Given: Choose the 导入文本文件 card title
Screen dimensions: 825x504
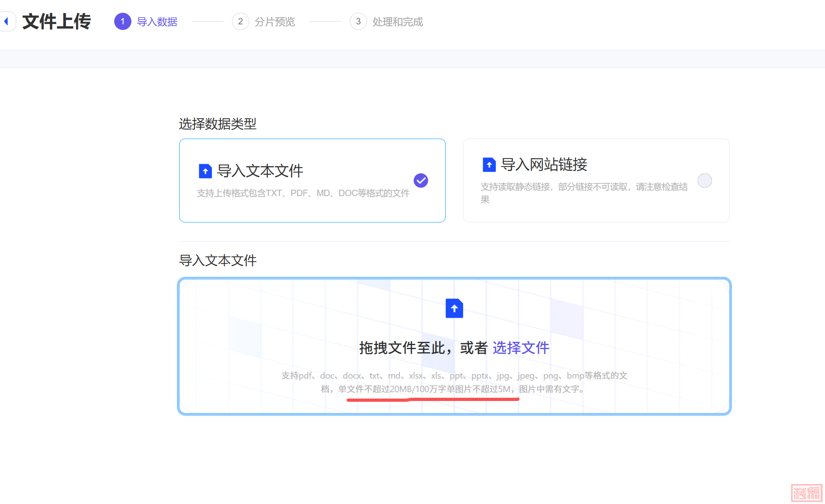Looking at the screenshot, I should (x=260, y=171).
